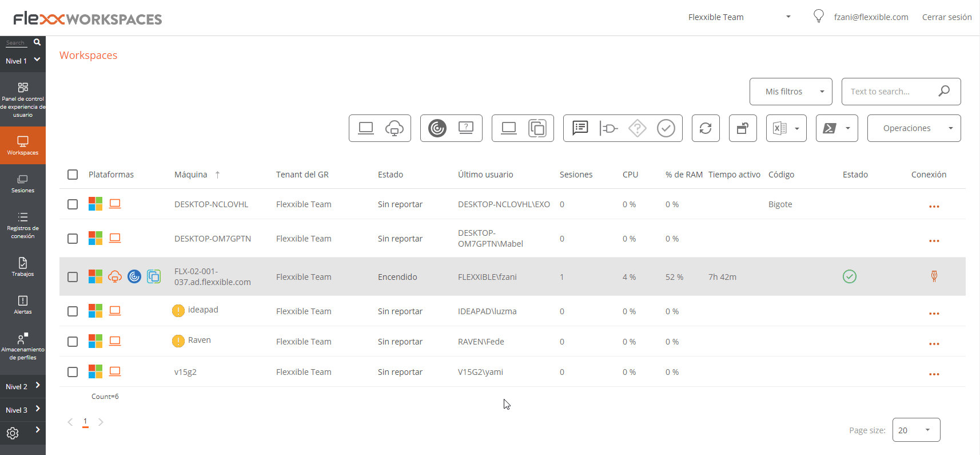Expand the Nivel 2 sidebar section
The width and height of the screenshot is (980, 455).
[x=23, y=386]
